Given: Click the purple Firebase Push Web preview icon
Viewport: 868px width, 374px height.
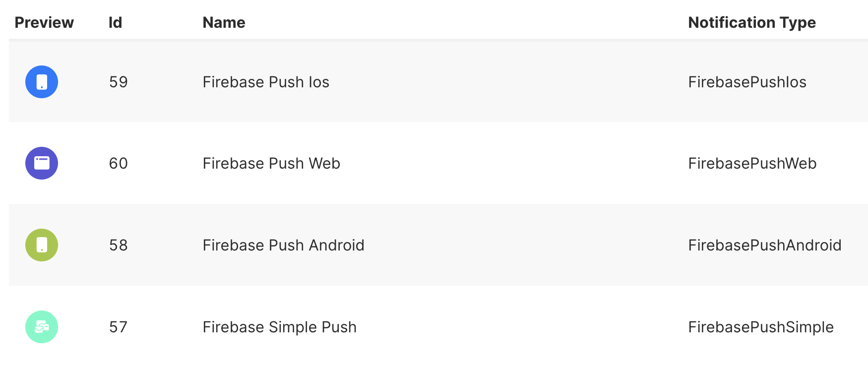Looking at the screenshot, I should 42,163.
